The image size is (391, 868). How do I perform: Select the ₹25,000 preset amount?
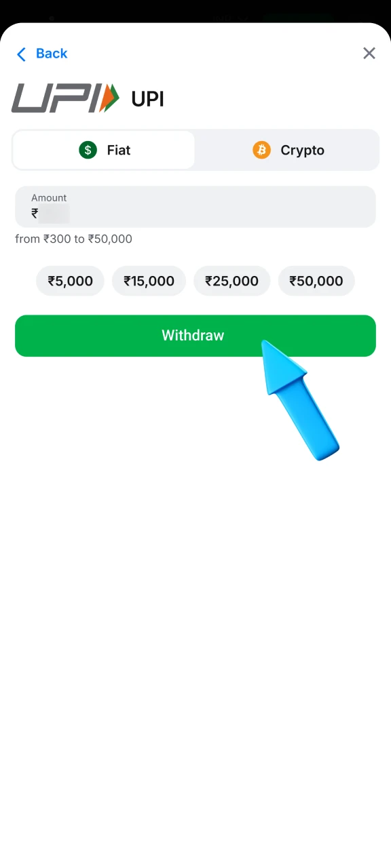(231, 281)
